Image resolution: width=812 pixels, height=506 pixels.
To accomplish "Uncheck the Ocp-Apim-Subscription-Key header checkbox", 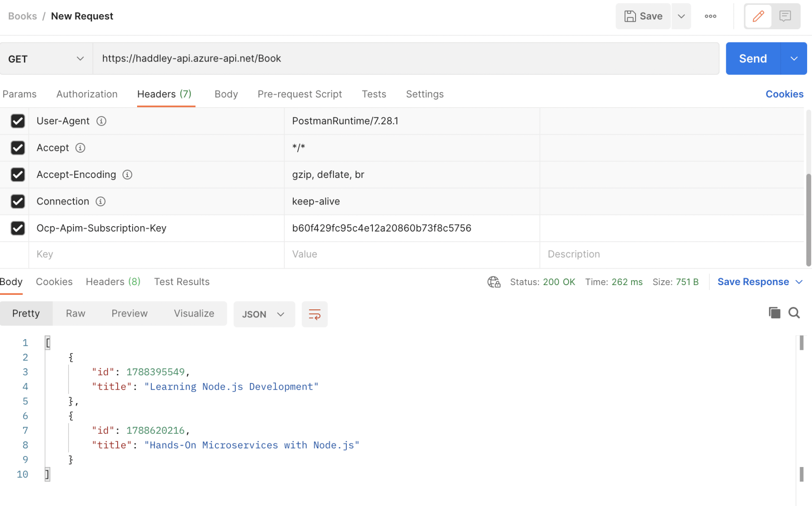I will 18,228.
